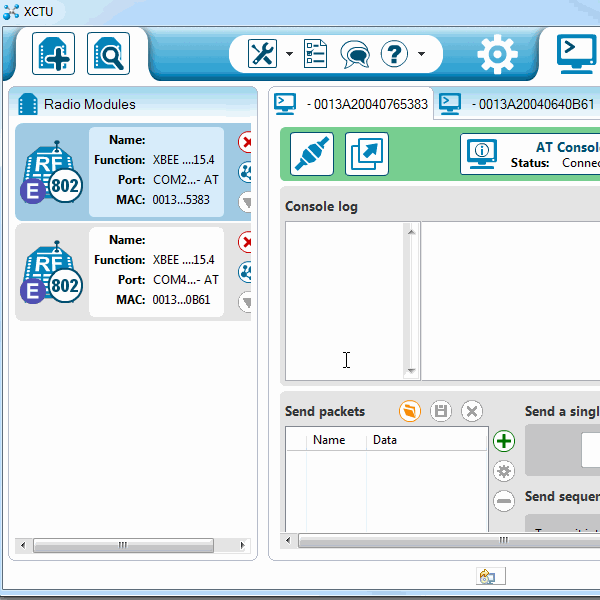This screenshot has height=600, width=600.
Task: Click the Help question mark icon
Action: pyautogui.click(x=395, y=54)
